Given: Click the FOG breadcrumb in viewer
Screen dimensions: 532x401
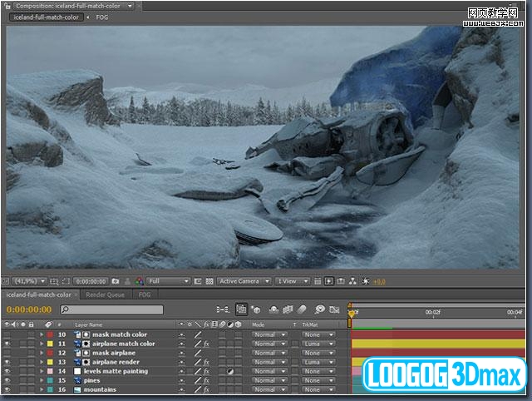Looking at the screenshot, I should [x=101, y=17].
